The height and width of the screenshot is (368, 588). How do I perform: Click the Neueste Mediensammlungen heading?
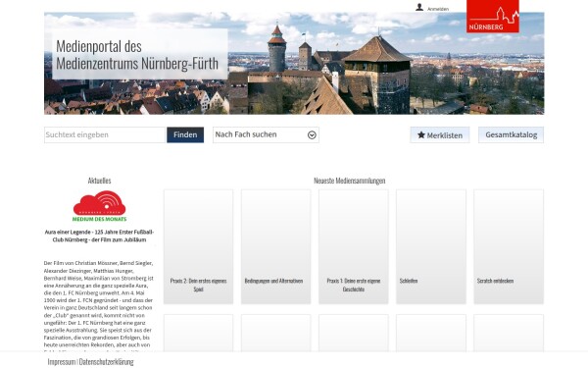pos(350,181)
